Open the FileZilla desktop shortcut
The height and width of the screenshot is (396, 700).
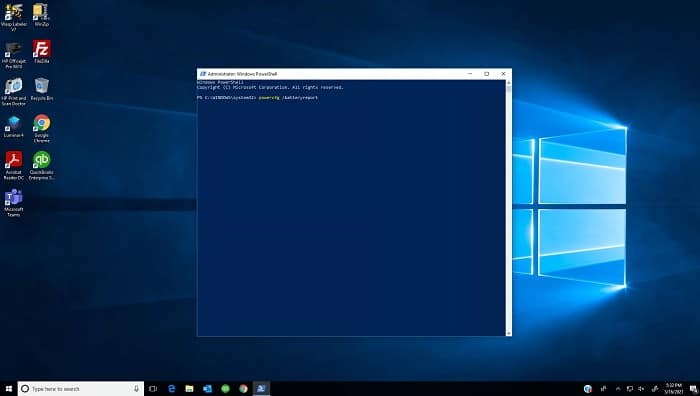(42, 50)
